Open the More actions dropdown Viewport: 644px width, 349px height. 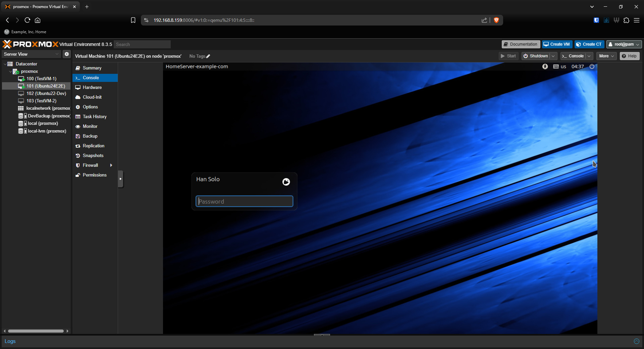coord(606,56)
